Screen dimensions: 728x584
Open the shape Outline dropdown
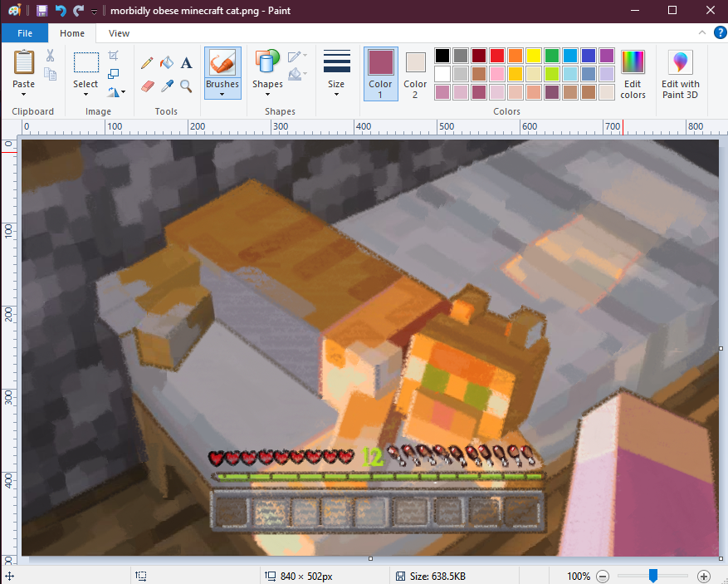[x=297, y=56]
